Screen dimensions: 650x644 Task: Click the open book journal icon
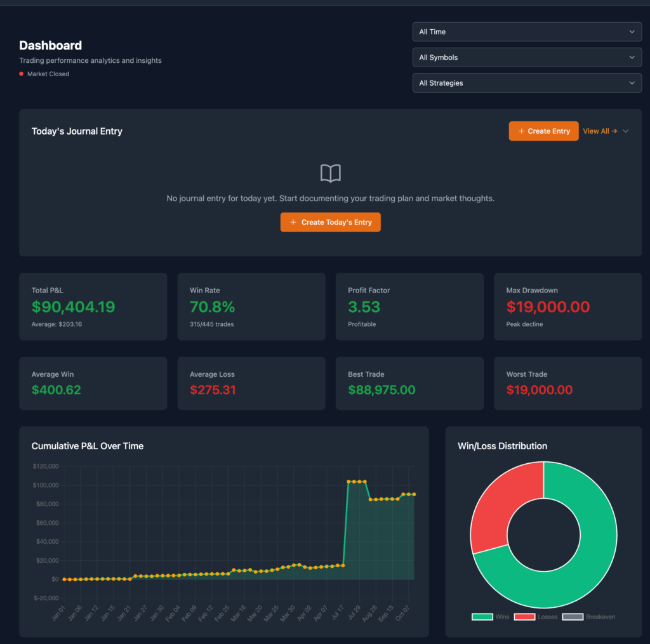click(330, 173)
